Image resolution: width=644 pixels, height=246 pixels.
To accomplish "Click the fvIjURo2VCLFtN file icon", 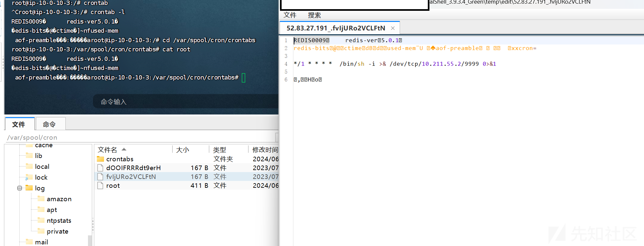I will pyautogui.click(x=100, y=177).
